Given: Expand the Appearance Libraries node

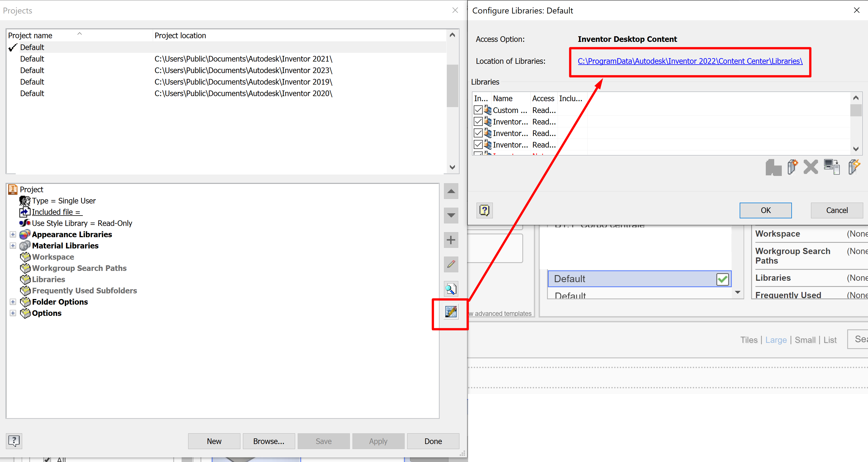Looking at the screenshot, I should click(x=13, y=234).
